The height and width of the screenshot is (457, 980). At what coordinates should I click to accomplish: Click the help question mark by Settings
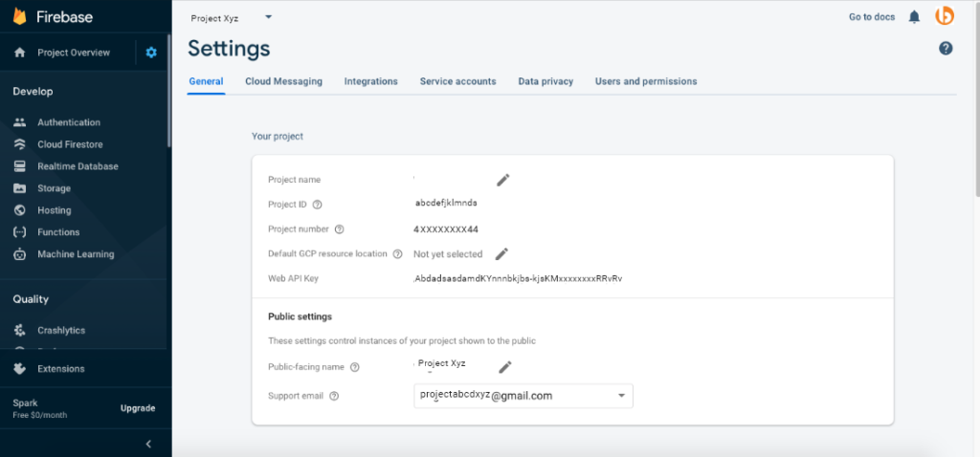(946, 48)
